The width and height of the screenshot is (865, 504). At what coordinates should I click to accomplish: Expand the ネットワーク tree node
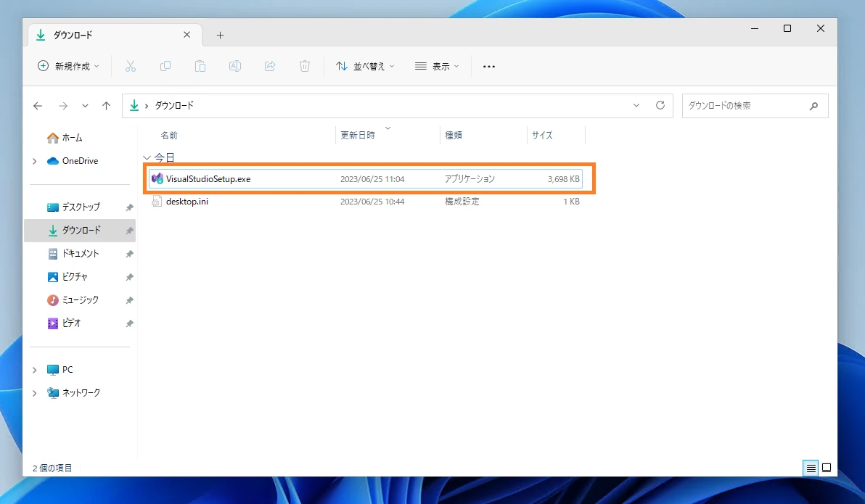[x=35, y=392]
